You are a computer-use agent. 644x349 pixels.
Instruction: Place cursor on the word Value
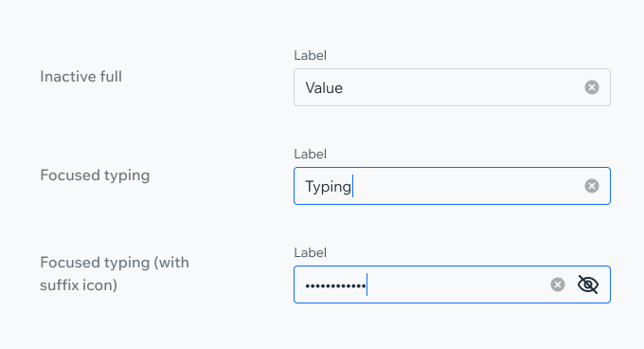click(x=324, y=88)
